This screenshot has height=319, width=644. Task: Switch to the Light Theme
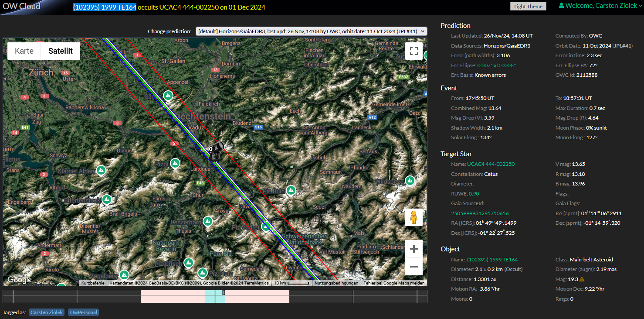[528, 6]
